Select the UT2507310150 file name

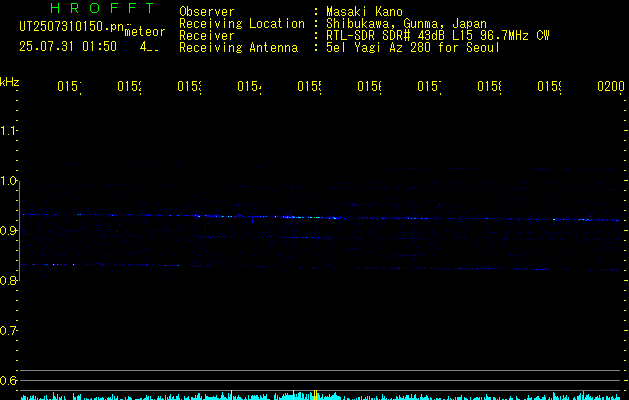(x=72, y=27)
